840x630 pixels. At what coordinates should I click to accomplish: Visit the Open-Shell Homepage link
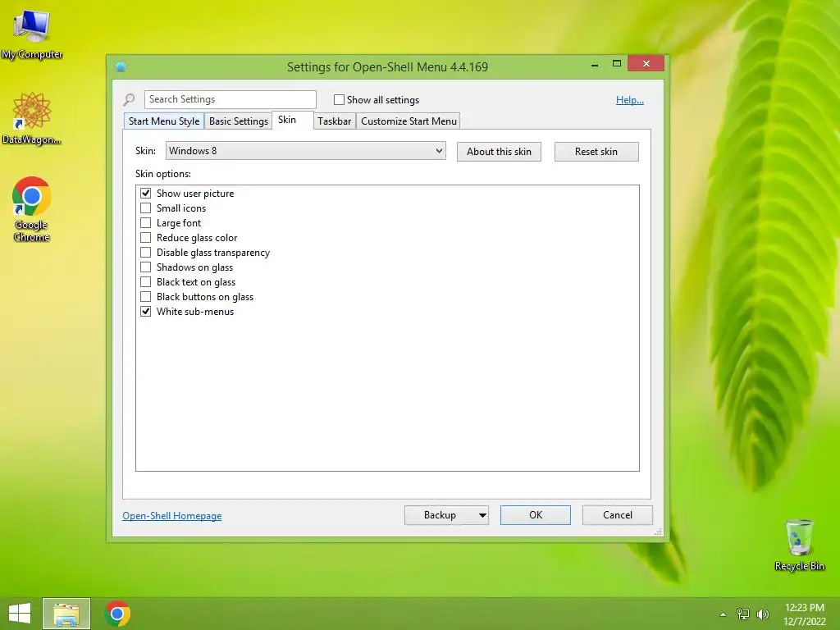pos(172,516)
